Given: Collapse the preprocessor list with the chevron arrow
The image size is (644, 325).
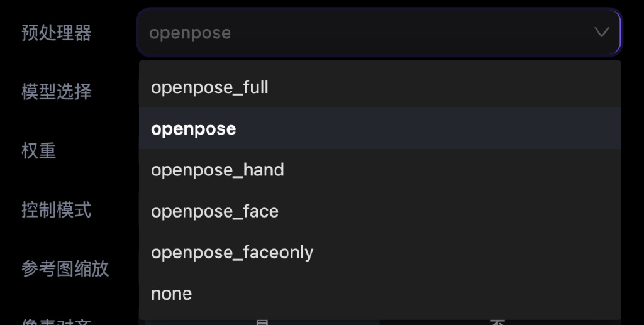Looking at the screenshot, I should click(601, 32).
